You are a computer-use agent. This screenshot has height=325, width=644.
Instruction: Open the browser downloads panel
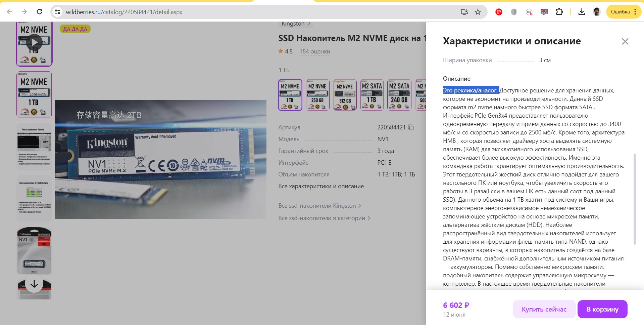point(582,12)
